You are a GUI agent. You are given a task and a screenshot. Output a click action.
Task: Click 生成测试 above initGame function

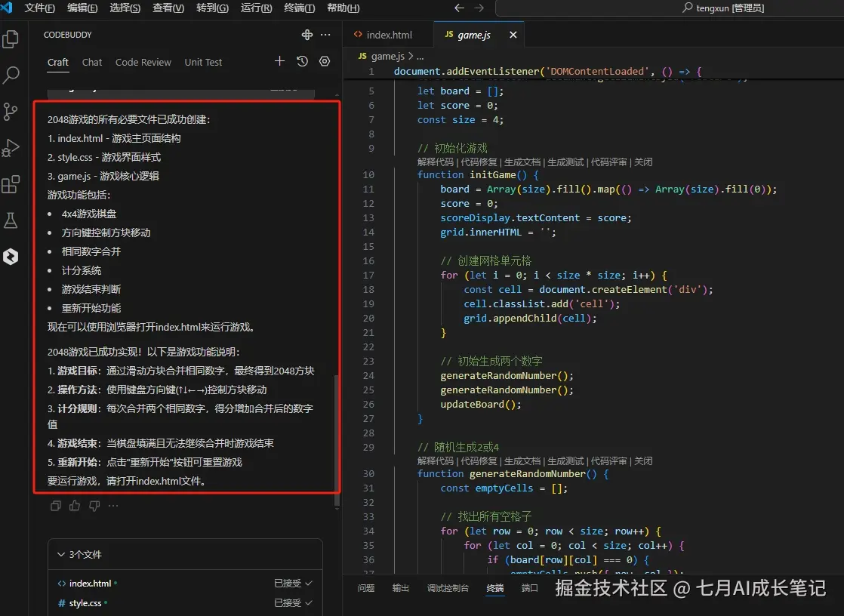pyautogui.click(x=565, y=162)
